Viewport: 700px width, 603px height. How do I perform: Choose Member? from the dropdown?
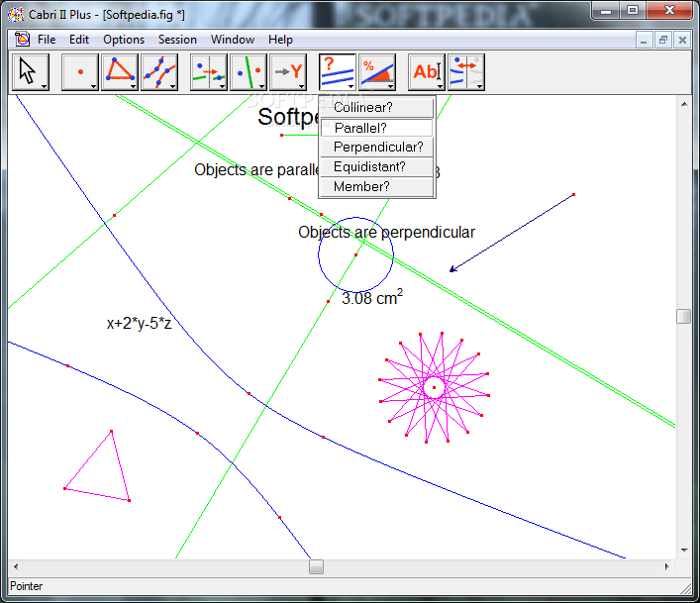click(x=377, y=186)
